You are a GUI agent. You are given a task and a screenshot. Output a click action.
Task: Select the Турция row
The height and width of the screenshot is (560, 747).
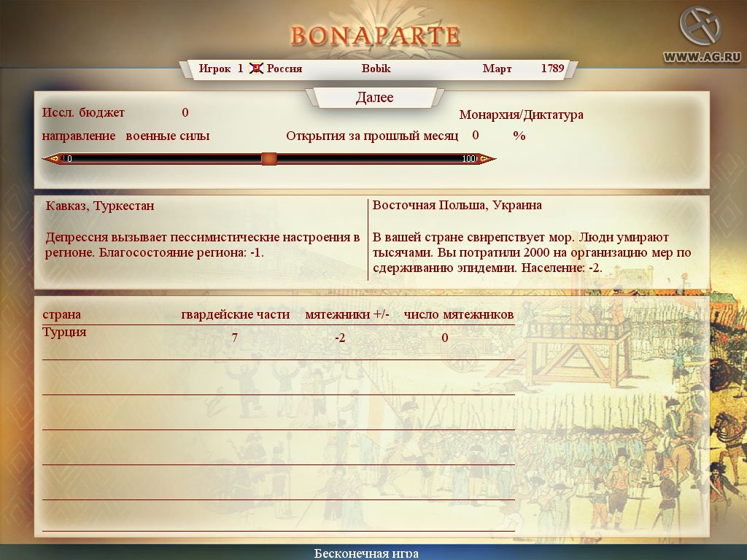point(278,343)
